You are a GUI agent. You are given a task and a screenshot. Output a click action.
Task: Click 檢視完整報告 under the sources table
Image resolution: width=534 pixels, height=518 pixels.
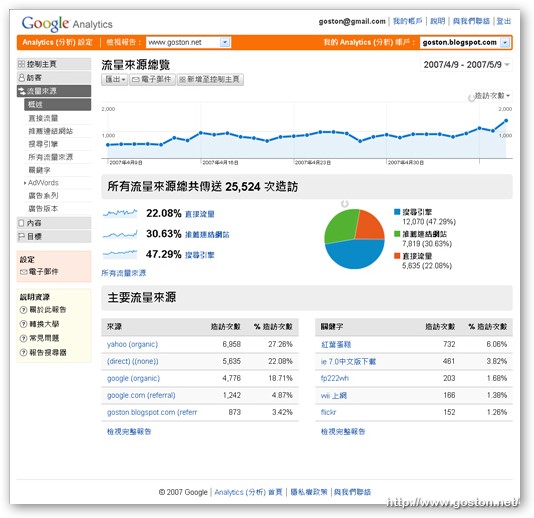click(x=129, y=432)
